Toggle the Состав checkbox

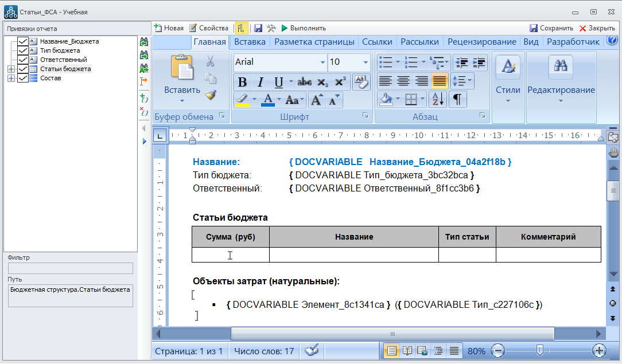coord(23,78)
